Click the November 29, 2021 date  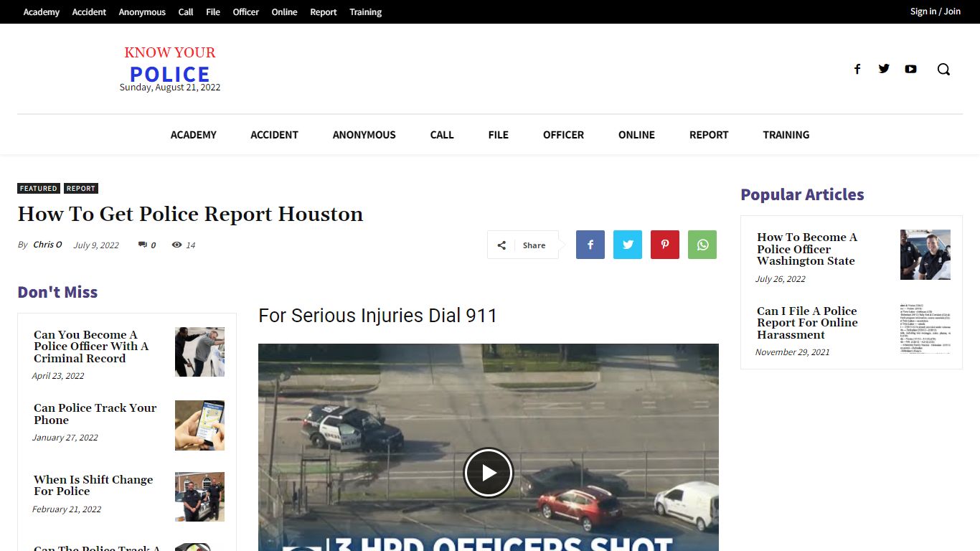coord(792,352)
